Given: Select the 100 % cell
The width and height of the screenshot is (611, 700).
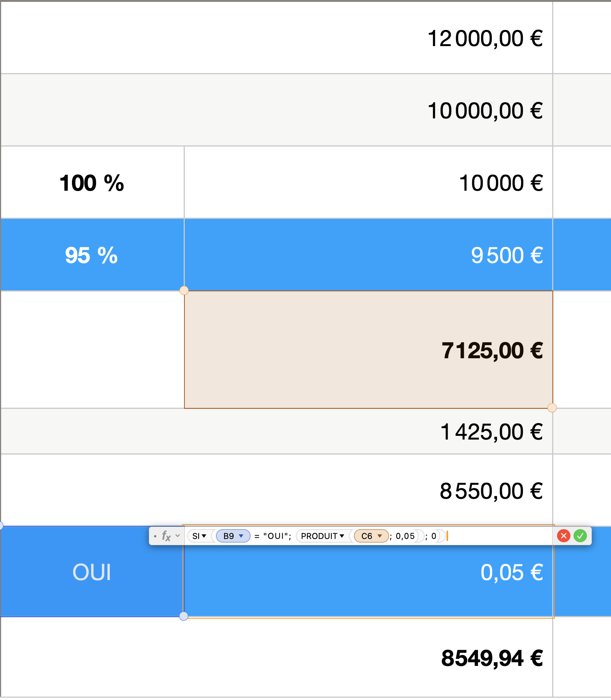Looking at the screenshot, I should [92, 183].
